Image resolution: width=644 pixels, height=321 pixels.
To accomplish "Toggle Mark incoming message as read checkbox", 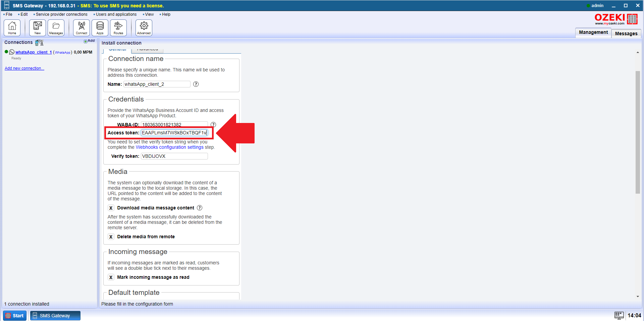I will pos(111,277).
